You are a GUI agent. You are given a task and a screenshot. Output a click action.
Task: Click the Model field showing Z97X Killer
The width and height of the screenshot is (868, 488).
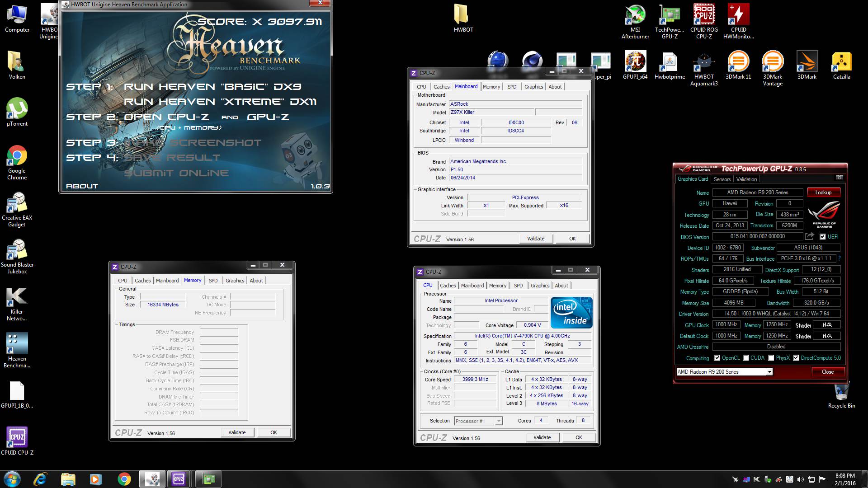(x=491, y=113)
